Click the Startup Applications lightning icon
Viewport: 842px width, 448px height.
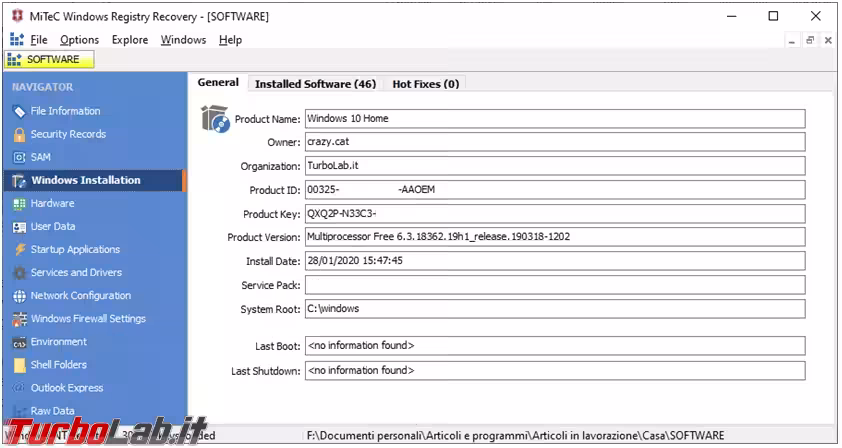(x=19, y=250)
